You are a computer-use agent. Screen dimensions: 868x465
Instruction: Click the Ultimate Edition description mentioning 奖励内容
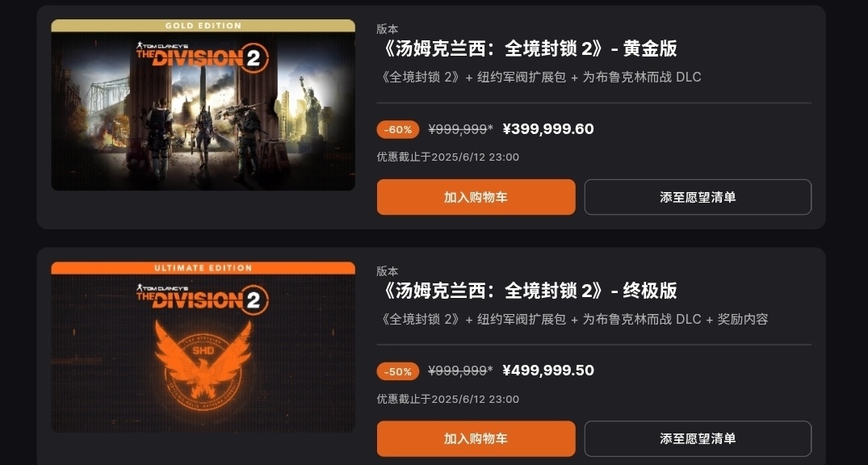click(572, 320)
